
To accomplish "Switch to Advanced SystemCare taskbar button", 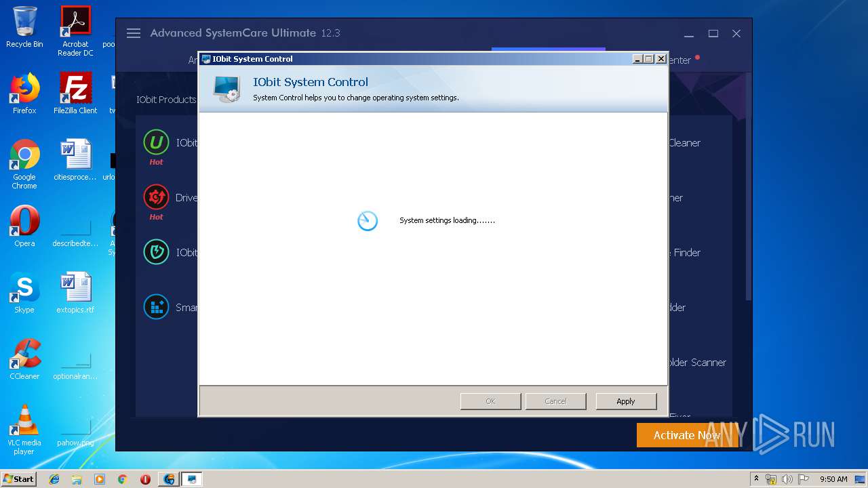I will (x=169, y=479).
